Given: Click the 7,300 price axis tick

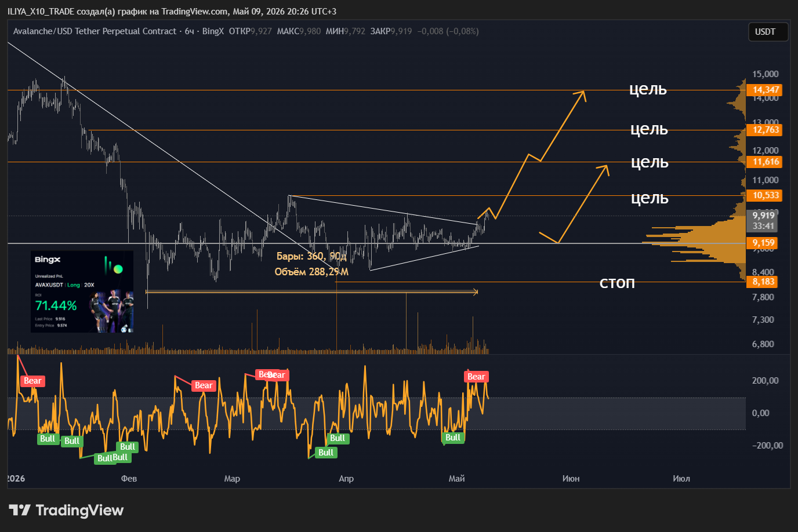Looking at the screenshot, I should (763, 320).
